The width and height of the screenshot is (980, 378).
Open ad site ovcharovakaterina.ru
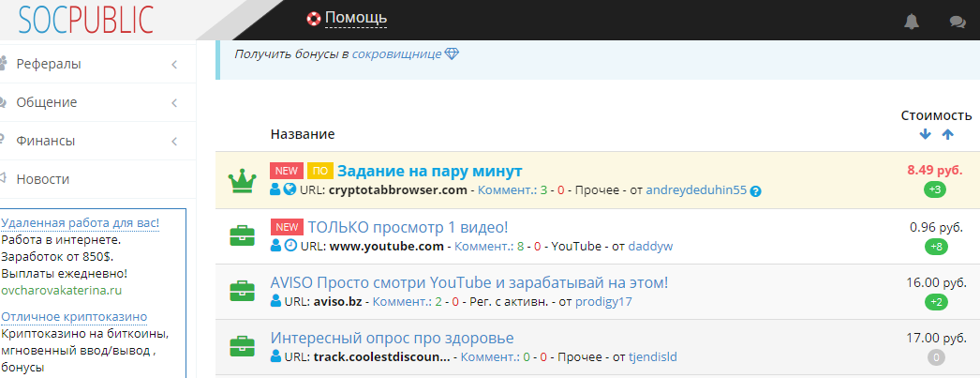point(61,291)
